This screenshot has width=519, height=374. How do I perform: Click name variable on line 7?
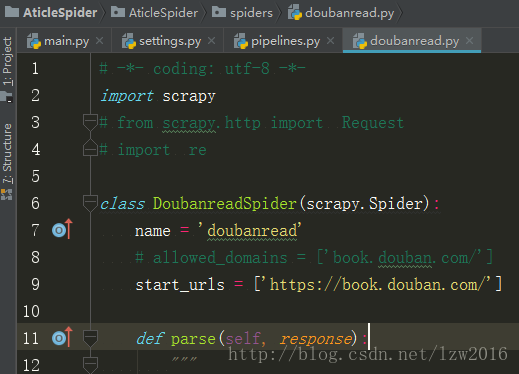153,230
